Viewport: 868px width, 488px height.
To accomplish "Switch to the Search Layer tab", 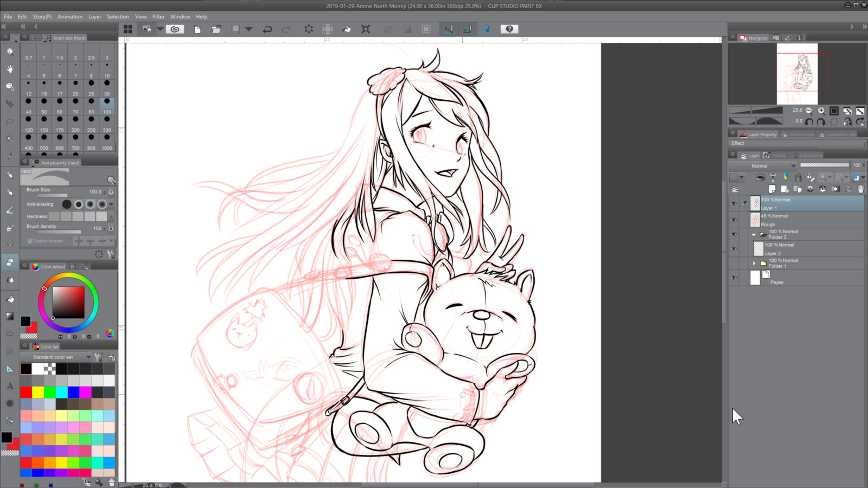I will [798, 134].
